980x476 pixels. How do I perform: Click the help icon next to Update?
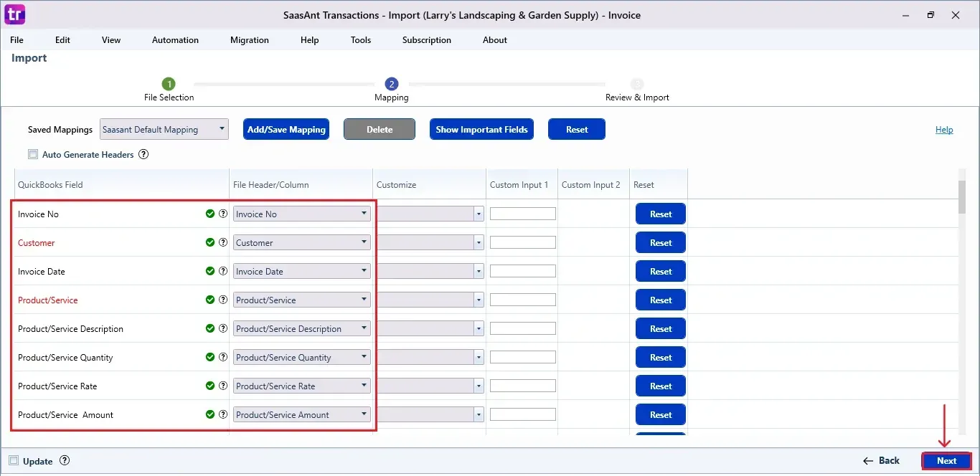tap(65, 461)
